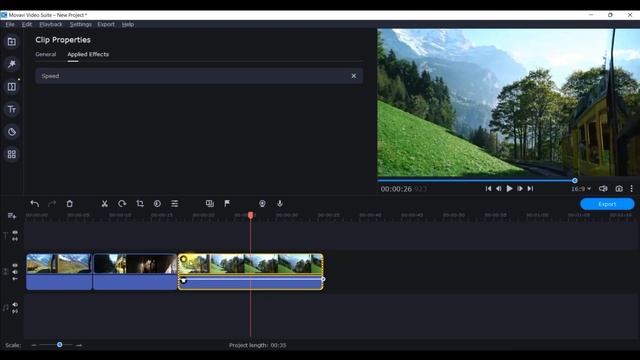Remove the Speed effect with X
Image resolution: width=640 pixels, height=360 pixels.
354,76
